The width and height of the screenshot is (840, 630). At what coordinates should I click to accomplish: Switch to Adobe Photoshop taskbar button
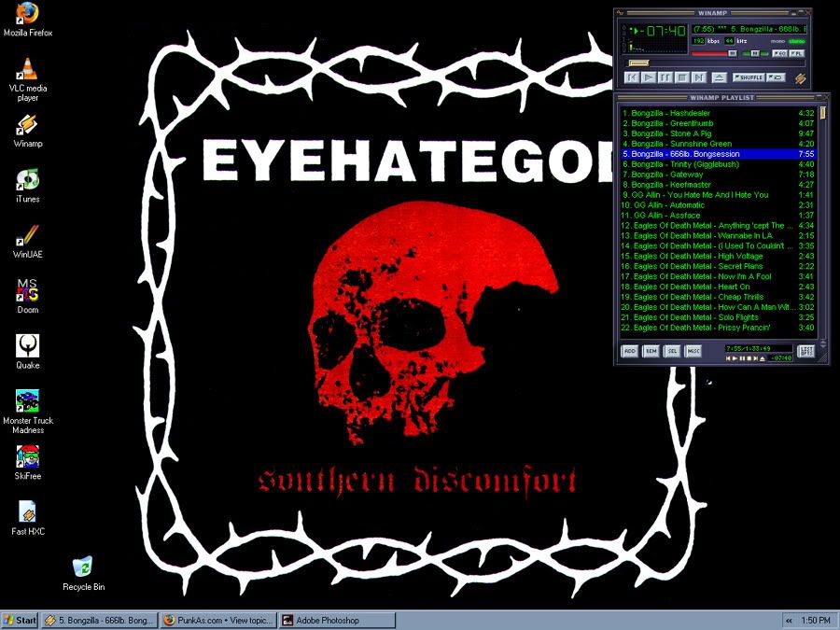tap(337, 621)
